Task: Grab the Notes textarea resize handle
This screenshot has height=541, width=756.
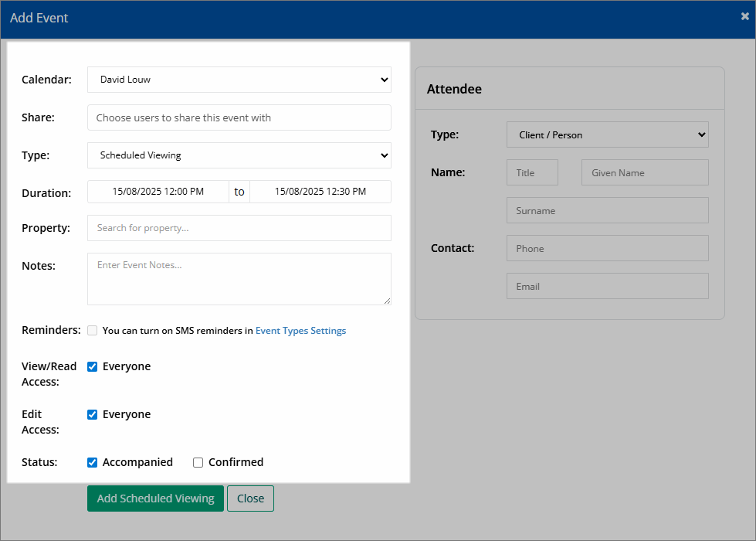Action: tap(387, 301)
